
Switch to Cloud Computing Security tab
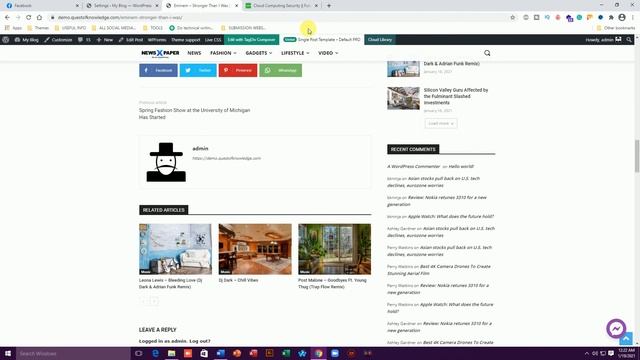(x=282, y=6)
